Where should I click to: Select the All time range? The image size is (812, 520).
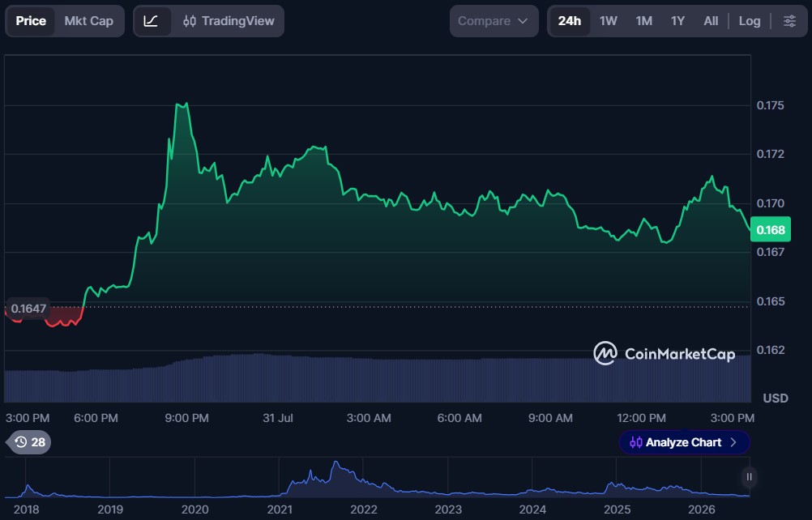click(711, 21)
